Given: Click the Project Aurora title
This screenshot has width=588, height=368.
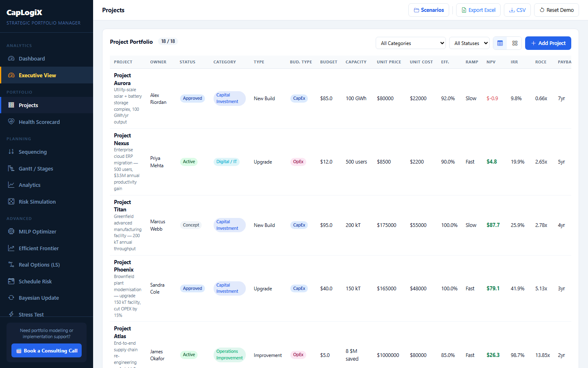Looking at the screenshot, I should point(122,79).
